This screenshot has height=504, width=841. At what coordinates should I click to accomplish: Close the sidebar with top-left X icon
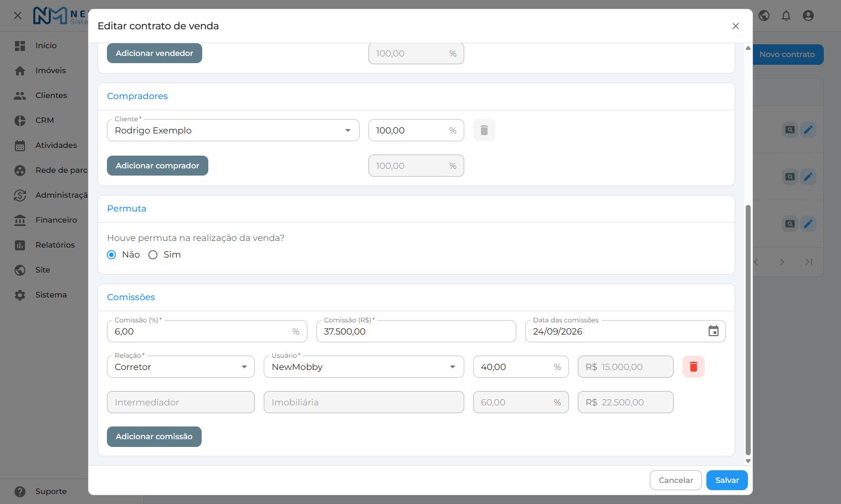click(x=18, y=16)
